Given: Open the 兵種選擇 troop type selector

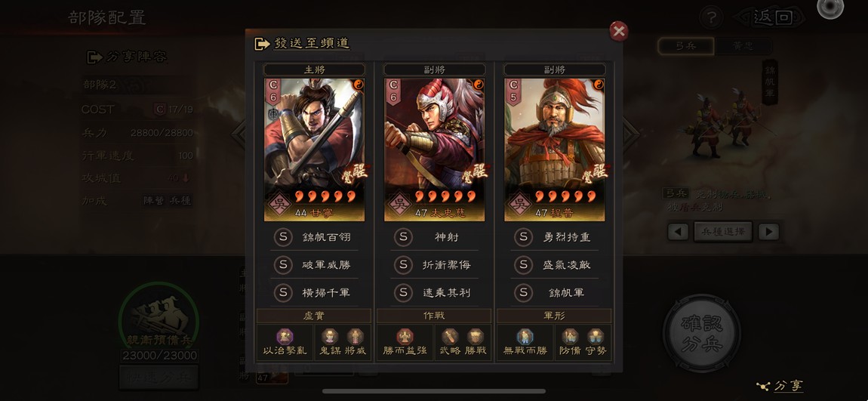Looking at the screenshot, I should tap(723, 232).
